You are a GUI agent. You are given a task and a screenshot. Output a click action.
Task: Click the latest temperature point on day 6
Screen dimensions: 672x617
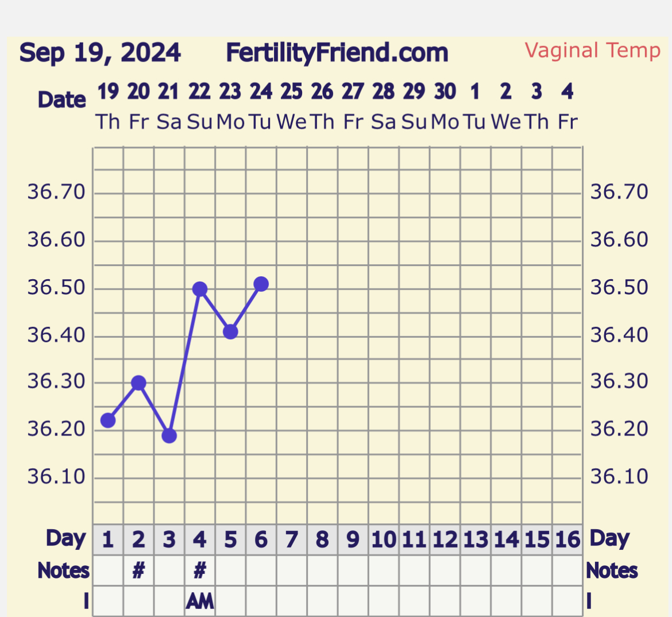(261, 284)
